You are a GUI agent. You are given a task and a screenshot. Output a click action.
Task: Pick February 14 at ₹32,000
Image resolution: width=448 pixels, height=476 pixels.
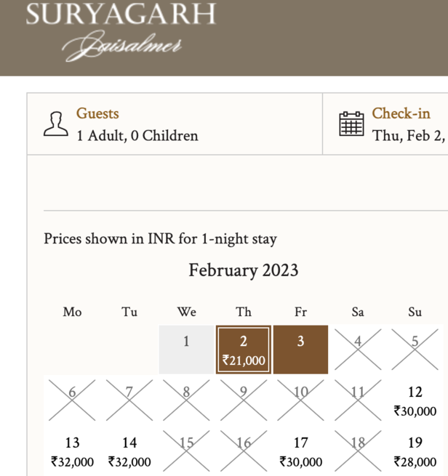pyautogui.click(x=129, y=451)
